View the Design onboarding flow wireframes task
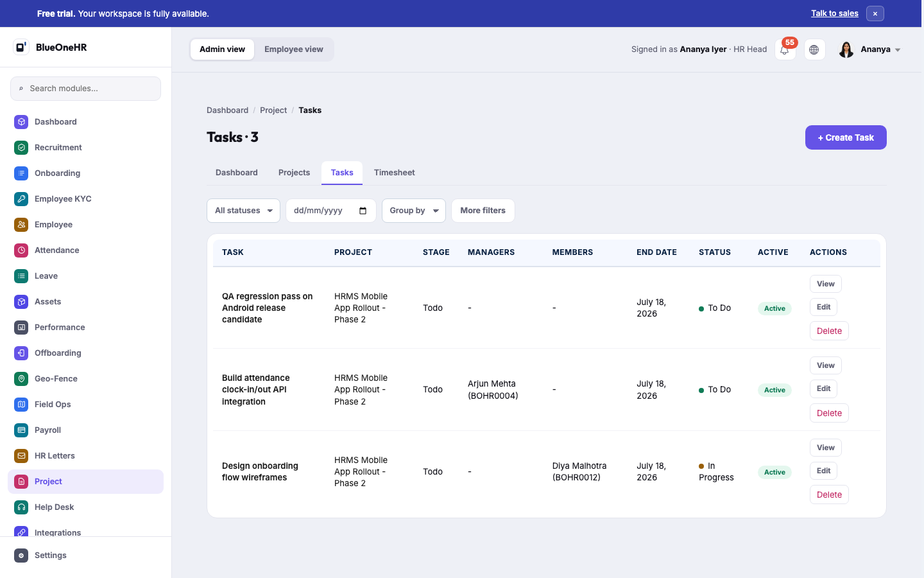The height and width of the screenshot is (578, 924). (x=826, y=448)
